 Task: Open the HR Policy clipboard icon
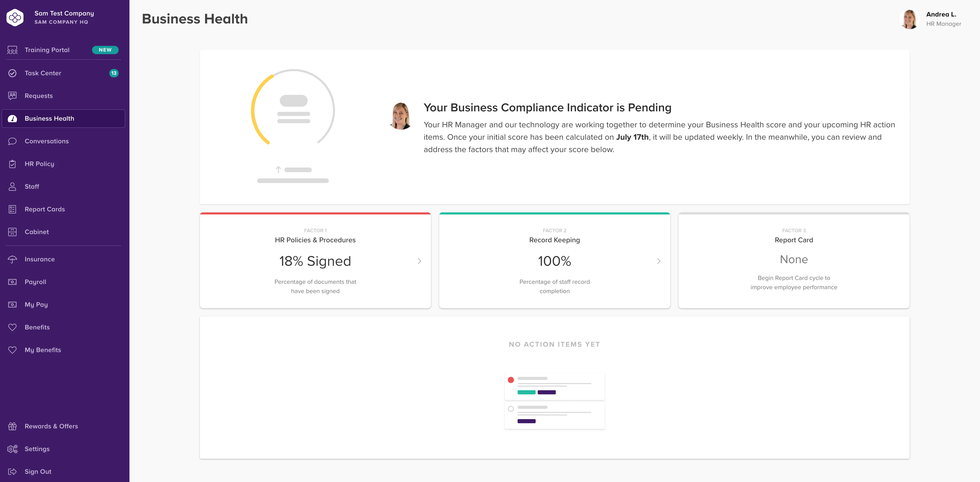13,163
